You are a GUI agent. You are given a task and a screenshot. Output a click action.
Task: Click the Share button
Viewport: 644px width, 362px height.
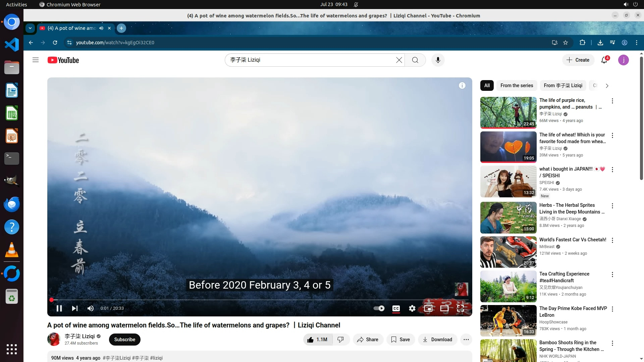pos(368,340)
